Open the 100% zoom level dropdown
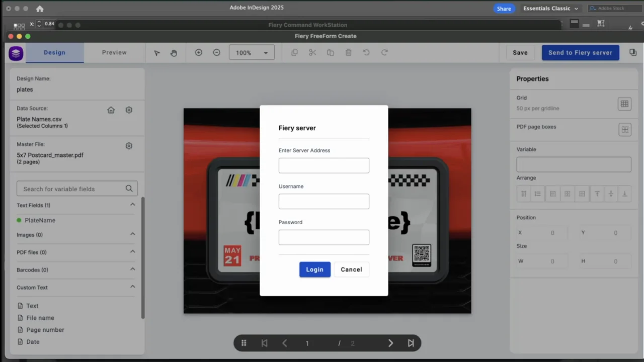 252,53
